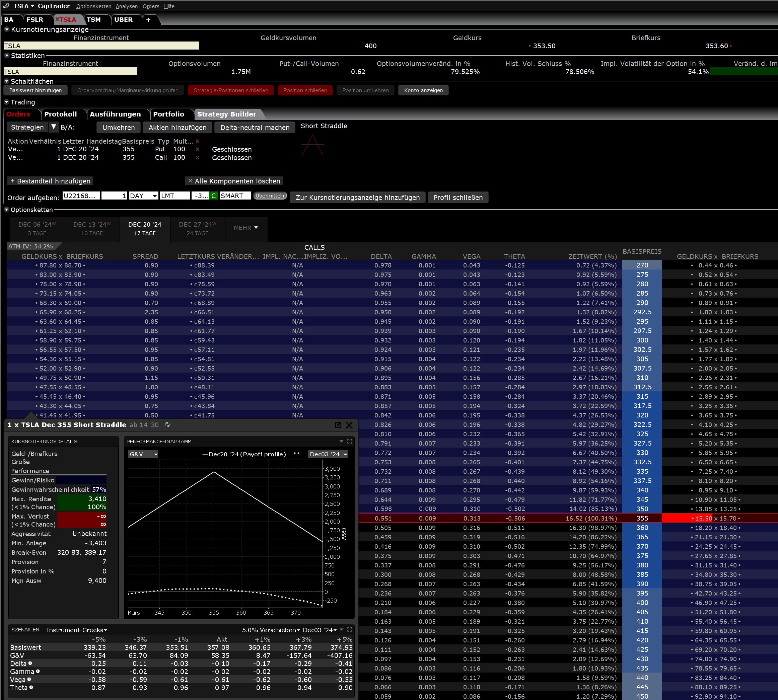Open the Performance-Diagramm panel menu arrow
778x700 pixels.
point(341,441)
